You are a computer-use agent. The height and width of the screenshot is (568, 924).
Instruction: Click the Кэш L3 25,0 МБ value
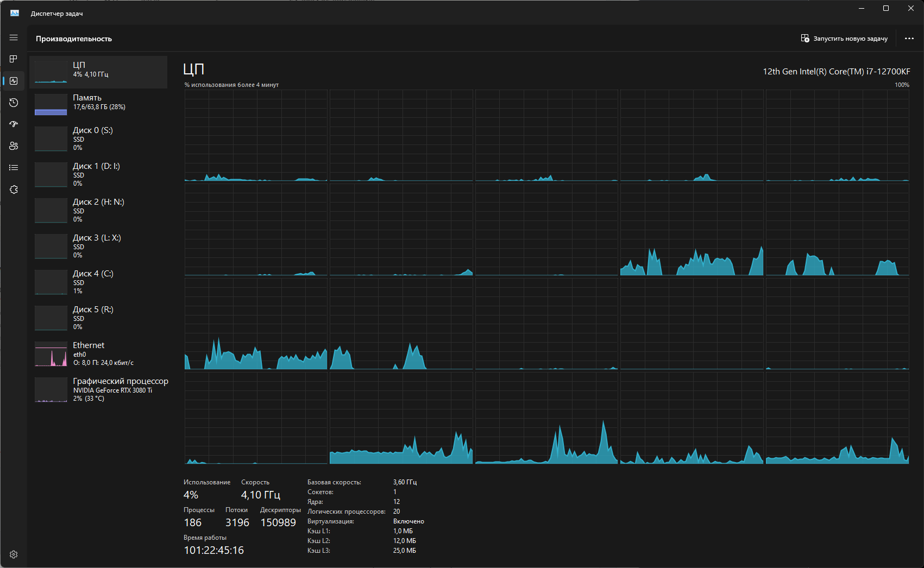[x=405, y=551]
